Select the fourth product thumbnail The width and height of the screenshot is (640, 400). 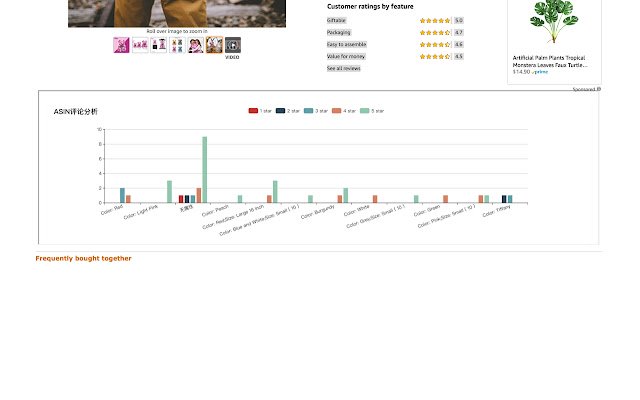(177, 45)
